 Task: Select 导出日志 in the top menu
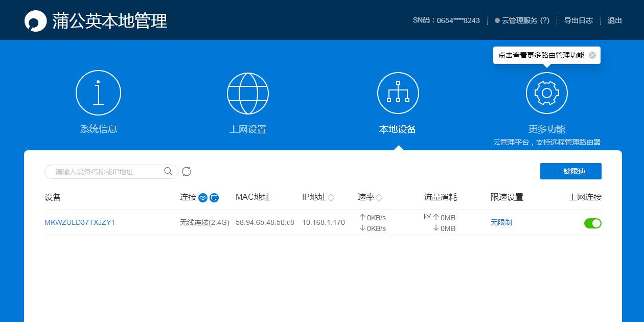(578, 20)
